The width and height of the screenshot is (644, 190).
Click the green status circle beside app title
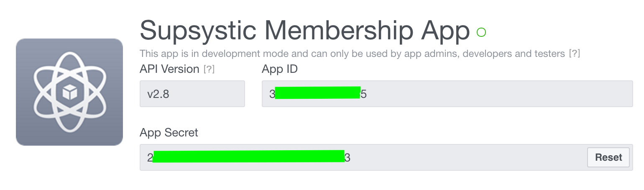pyautogui.click(x=481, y=32)
